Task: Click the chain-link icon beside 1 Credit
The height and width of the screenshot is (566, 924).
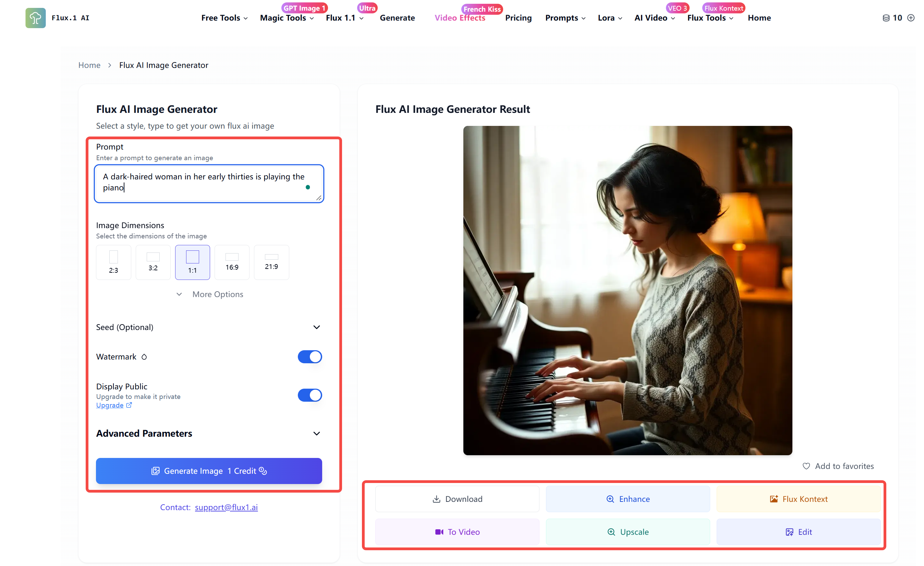Action: click(263, 471)
